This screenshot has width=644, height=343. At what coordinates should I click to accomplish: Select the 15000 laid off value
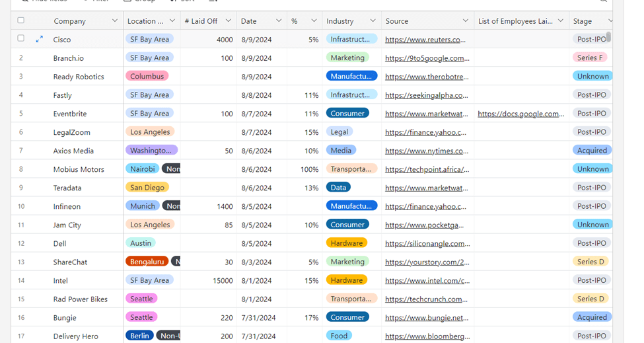point(223,281)
